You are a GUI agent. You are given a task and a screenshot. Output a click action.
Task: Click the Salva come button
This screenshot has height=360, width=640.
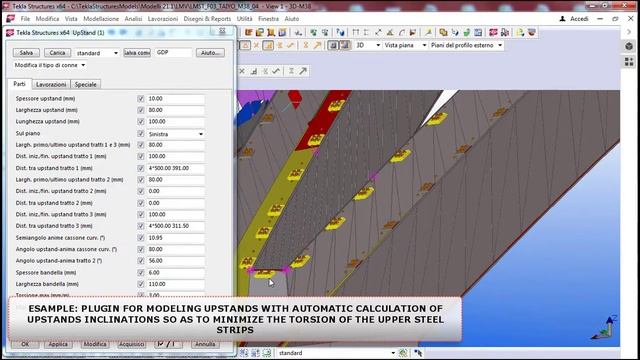(137, 53)
